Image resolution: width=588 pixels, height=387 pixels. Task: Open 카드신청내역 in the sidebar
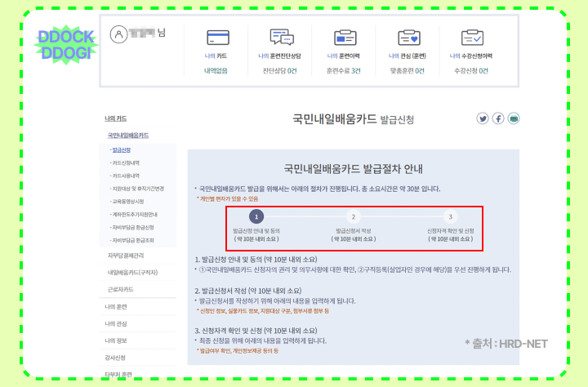[125, 162]
